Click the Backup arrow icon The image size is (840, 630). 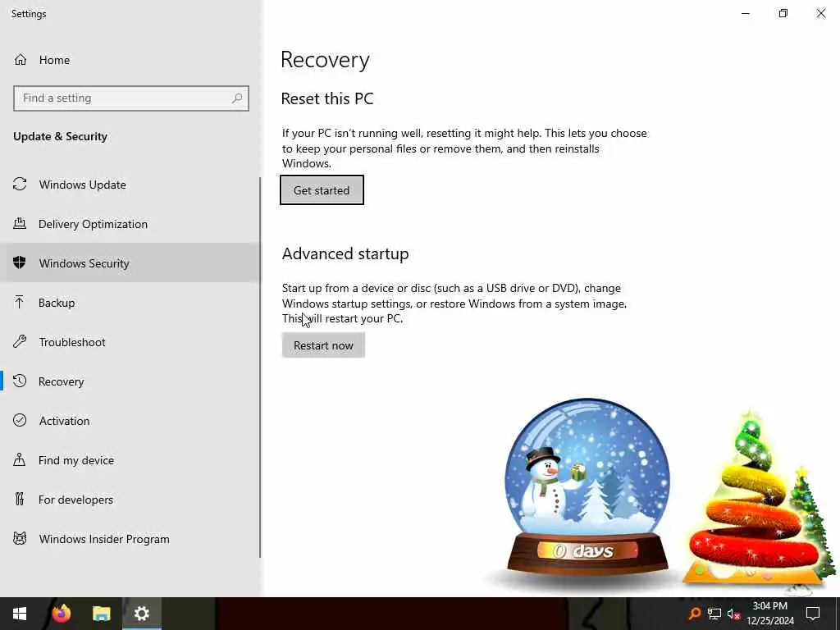pyautogui.click(x=20, y=302)
